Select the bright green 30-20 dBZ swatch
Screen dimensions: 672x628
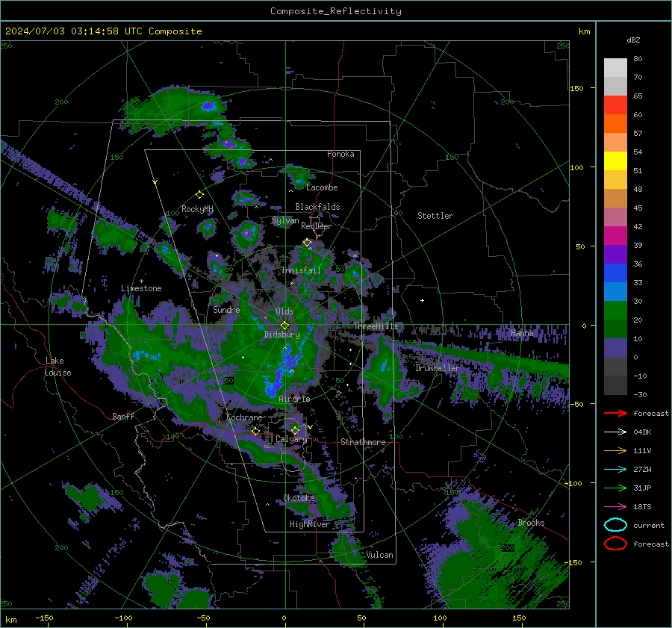(x=615, y=311)
